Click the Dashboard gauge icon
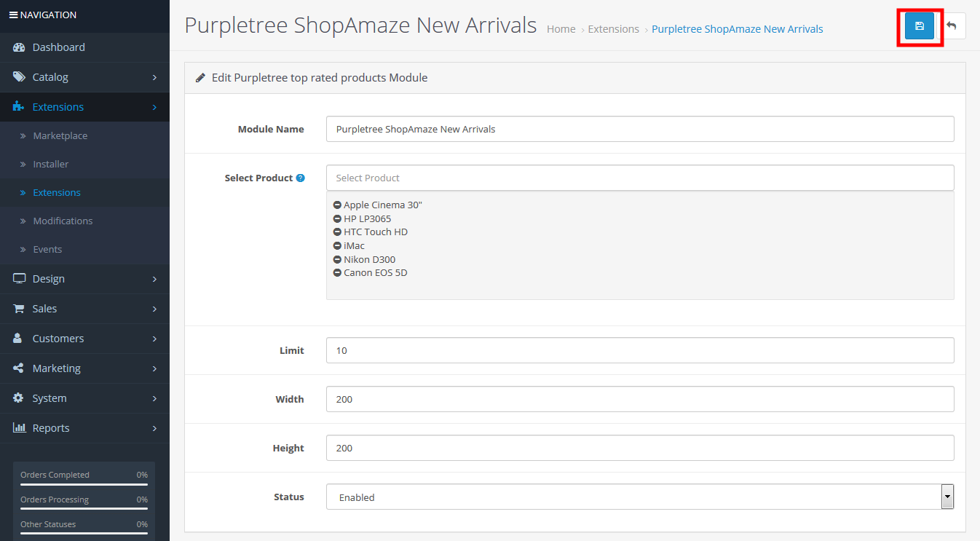The height and width of the screenshot is (541, 980). pyautogui.click(x=19, y=47)
